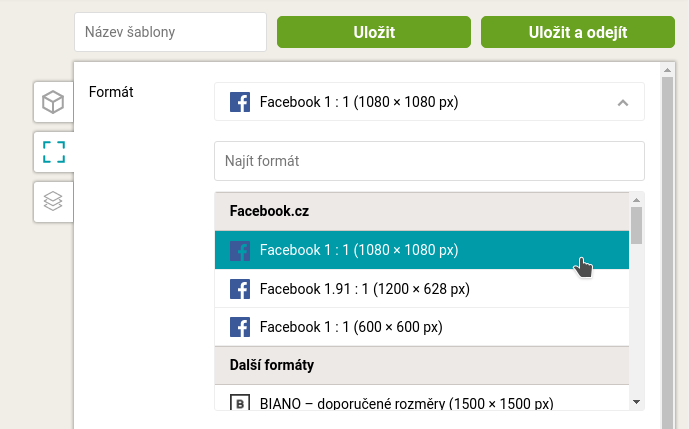Select the format frame corners icon
The image size is (689, 429).
point(54,152)
